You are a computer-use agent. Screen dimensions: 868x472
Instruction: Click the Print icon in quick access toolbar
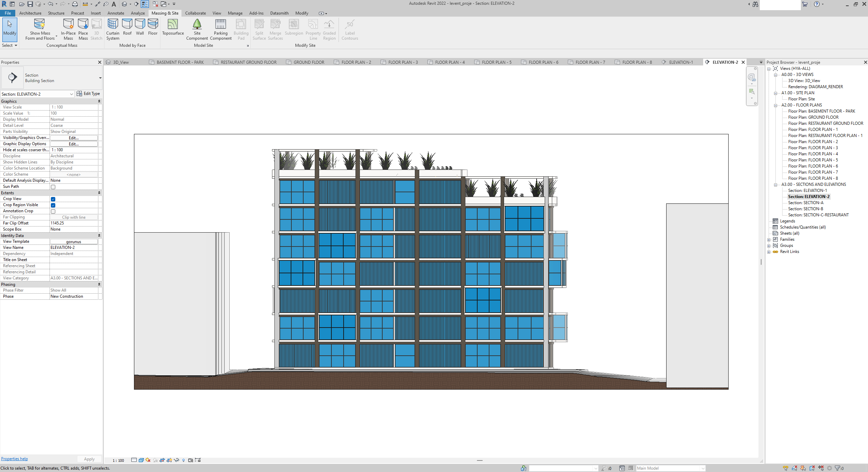click(x=75, y=4)
